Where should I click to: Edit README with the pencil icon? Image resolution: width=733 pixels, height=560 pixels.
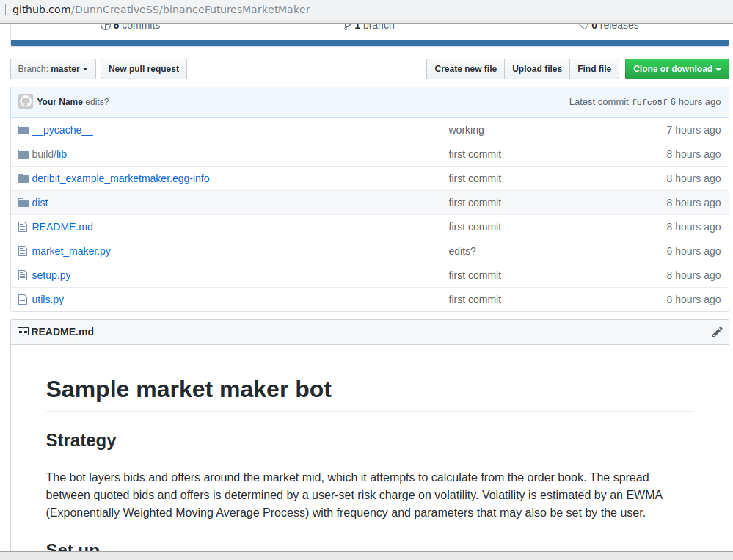click(717, 332)
